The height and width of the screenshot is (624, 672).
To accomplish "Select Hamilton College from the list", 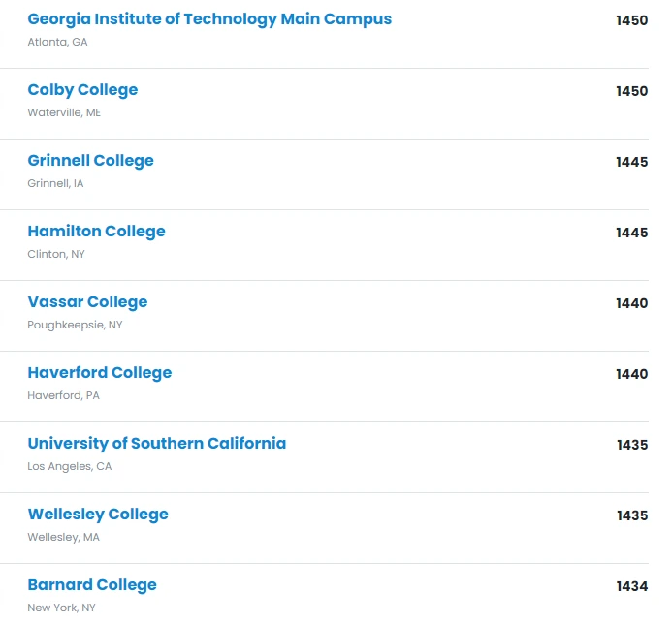I will pyautogui.click(x=96, y=232).
